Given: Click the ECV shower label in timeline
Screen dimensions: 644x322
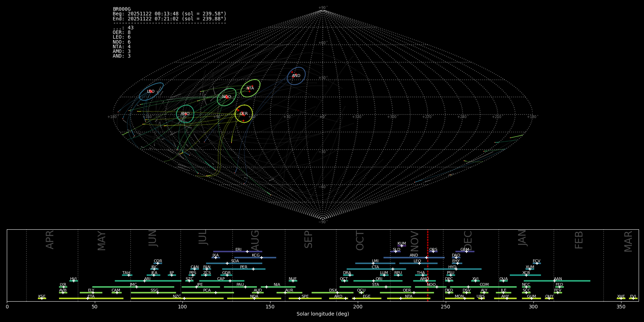Looking at the screenshot, I should click(536, 261).
